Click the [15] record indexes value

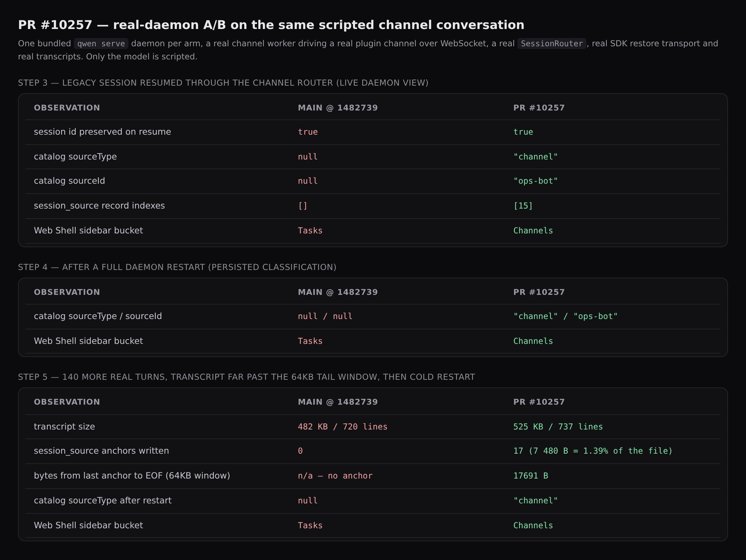coord(523,206)
